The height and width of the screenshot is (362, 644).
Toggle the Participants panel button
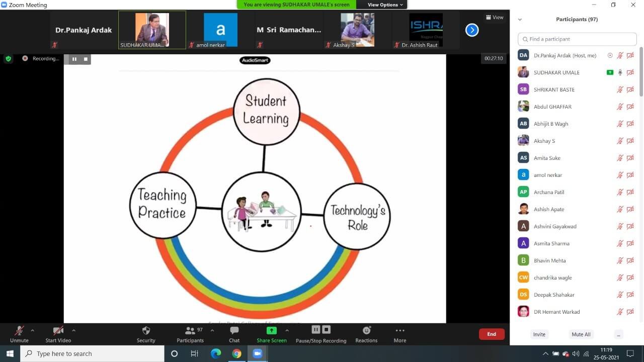click(x=190, y=334)
